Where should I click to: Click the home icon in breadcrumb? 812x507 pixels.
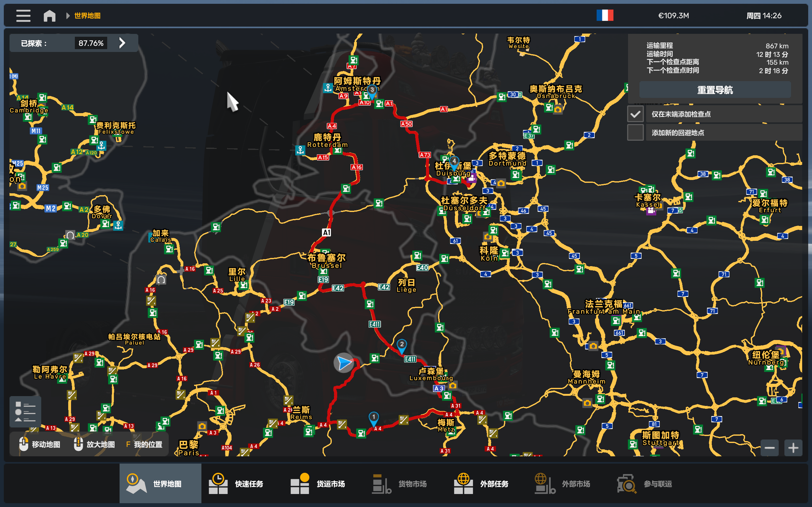click(49, 16)
